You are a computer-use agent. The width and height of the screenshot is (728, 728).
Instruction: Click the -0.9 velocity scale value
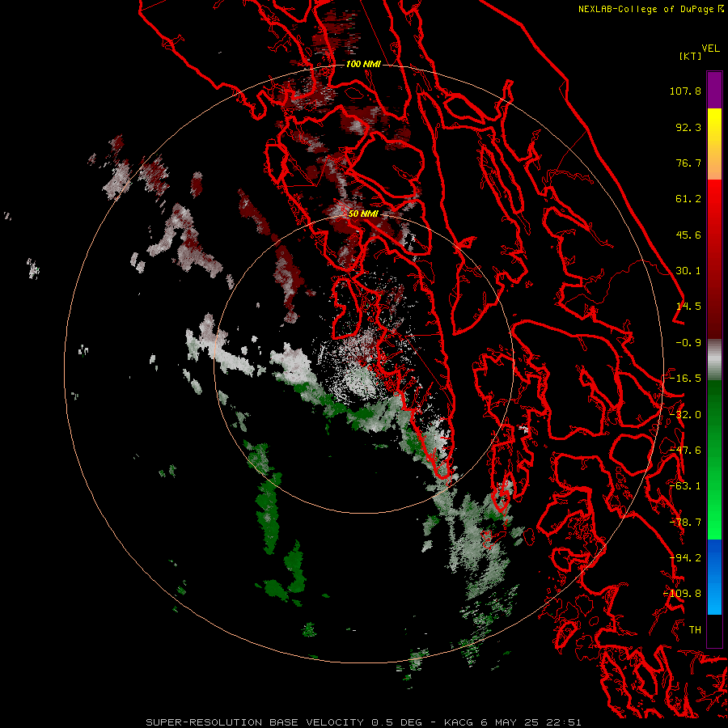(x=688, y=343)
